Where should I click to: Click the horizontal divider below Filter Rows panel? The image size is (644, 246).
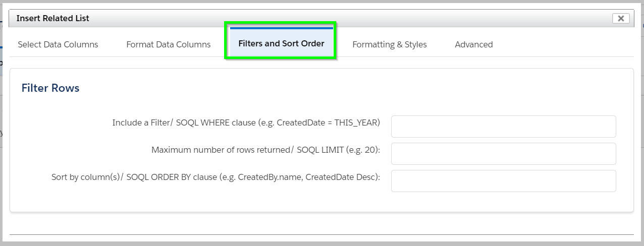coord(321,234)
